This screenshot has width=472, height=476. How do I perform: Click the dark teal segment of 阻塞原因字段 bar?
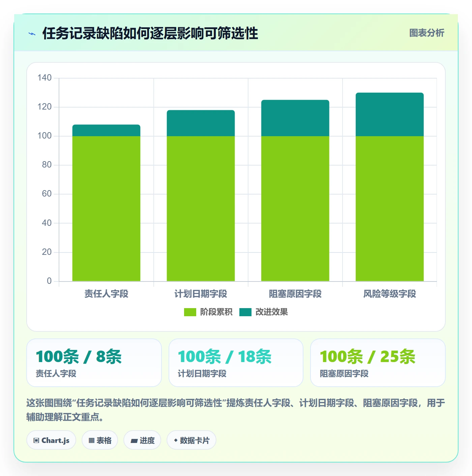[x=295, y=118]
